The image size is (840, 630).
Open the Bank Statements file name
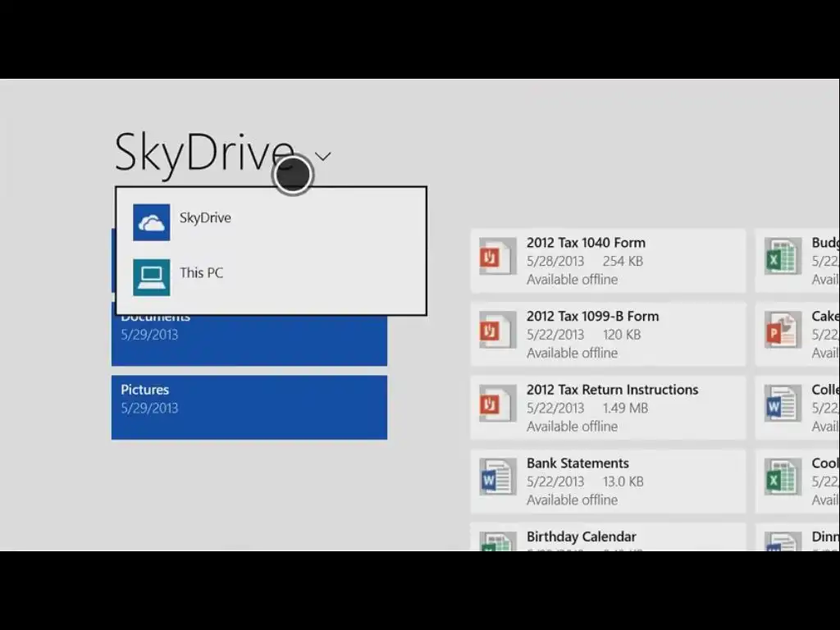click(x=577, y=463)
